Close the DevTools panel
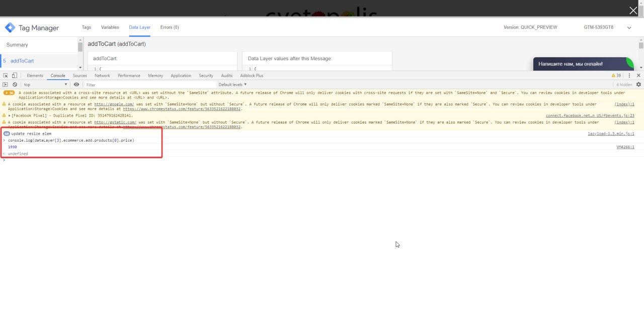 click(638, 75)
